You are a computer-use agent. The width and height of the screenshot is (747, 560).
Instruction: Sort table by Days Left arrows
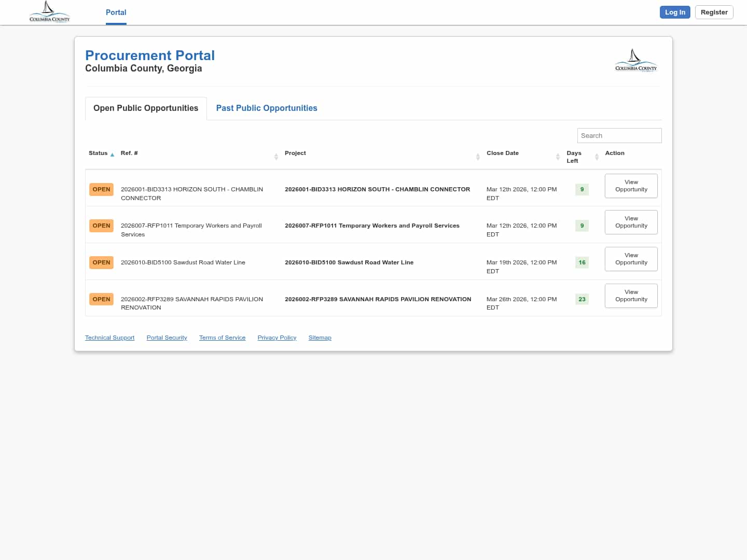tap(597, 157)
